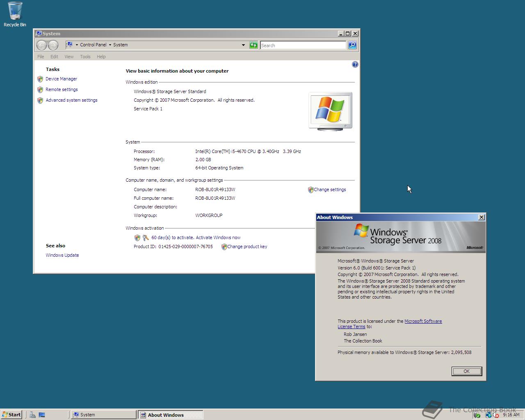
Task: Click the safely remove hardware tray icon
Action: click(x=477, y=415)
